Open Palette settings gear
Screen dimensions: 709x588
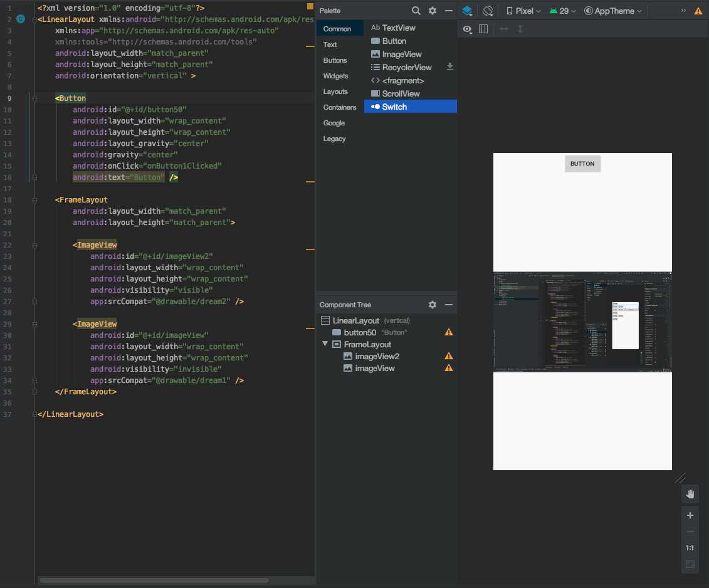click(433, 11)
